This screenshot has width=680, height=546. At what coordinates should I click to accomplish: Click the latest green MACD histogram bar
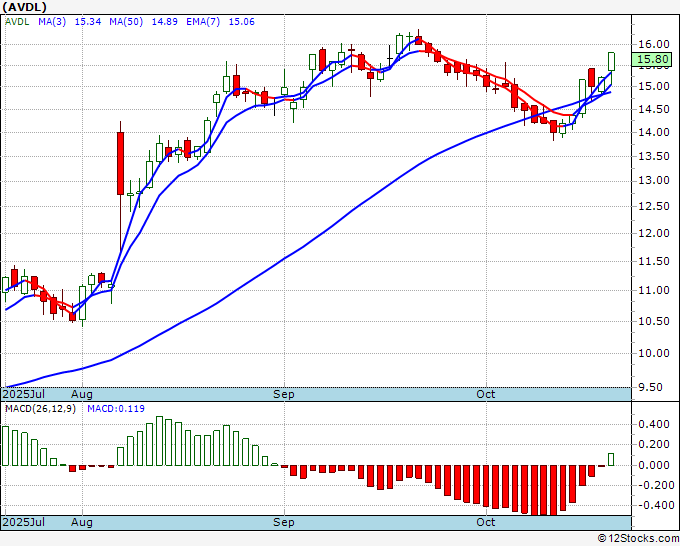coord(611,459)
